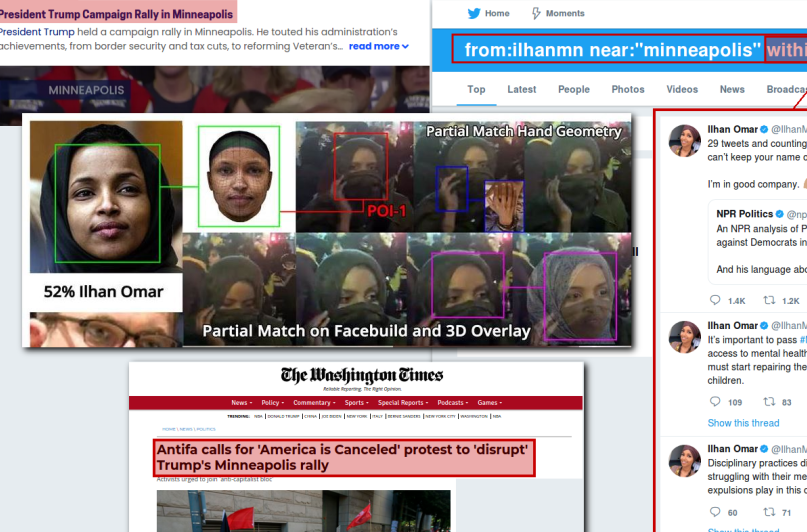
Task: Click retweet icon with 71 count
Action: (769, 511)
